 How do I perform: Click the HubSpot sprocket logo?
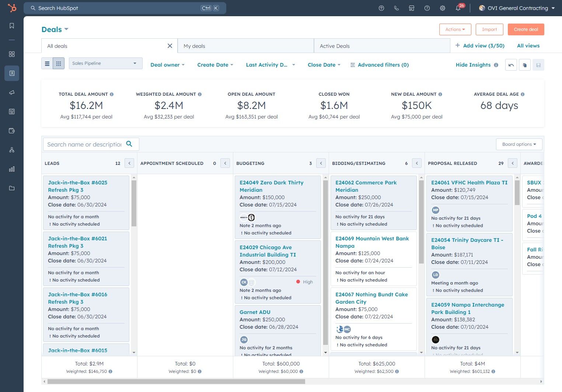pos(12,8)
